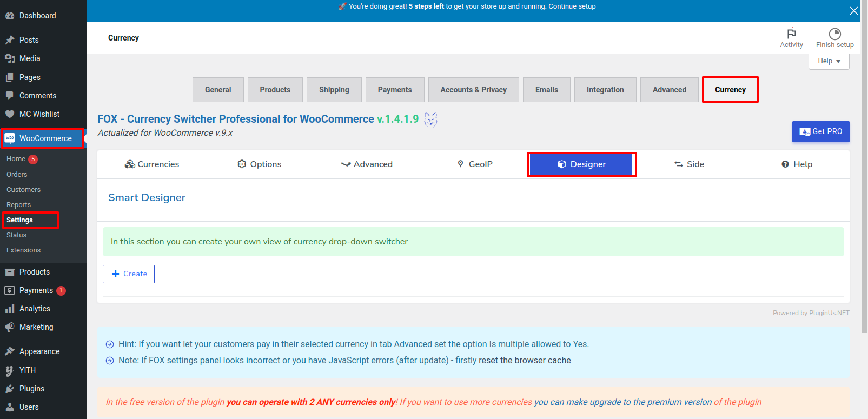Click the Posts pin icon
Viewport: 868px width, 419px height.
[10, 40]
